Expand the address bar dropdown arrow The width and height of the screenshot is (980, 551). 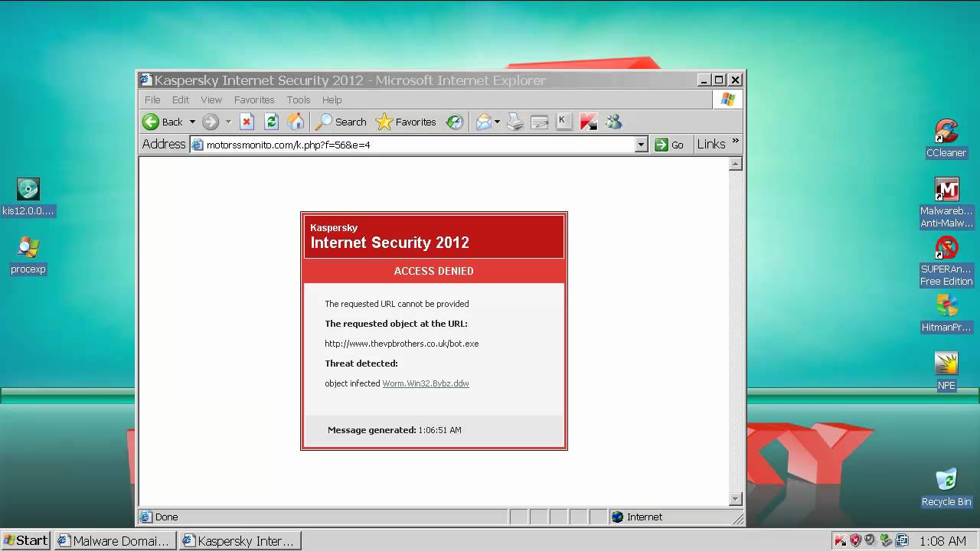(x=642, y=145)
